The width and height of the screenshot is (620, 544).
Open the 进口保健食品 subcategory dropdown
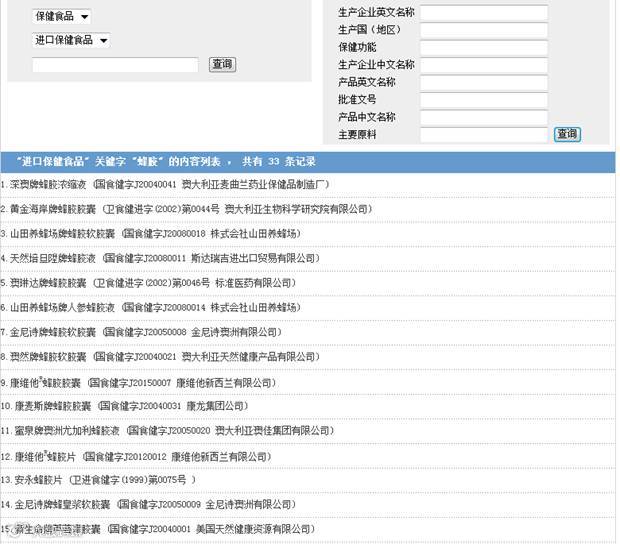tap(71, 40)
